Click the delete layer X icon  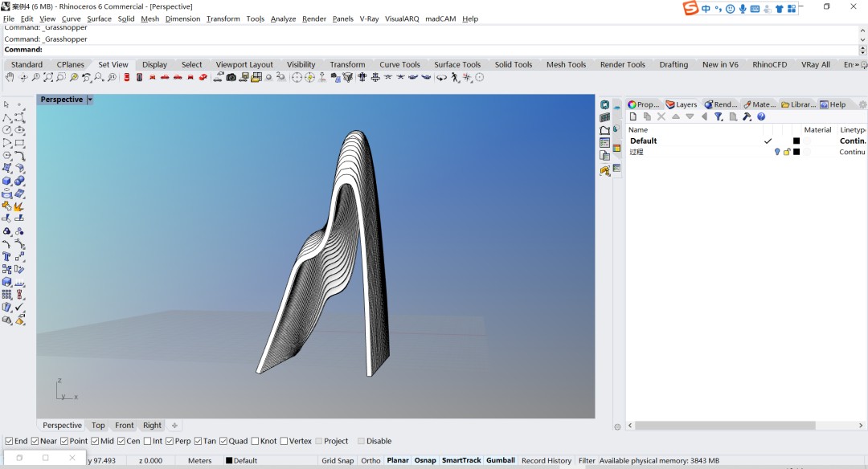(661, 116)
